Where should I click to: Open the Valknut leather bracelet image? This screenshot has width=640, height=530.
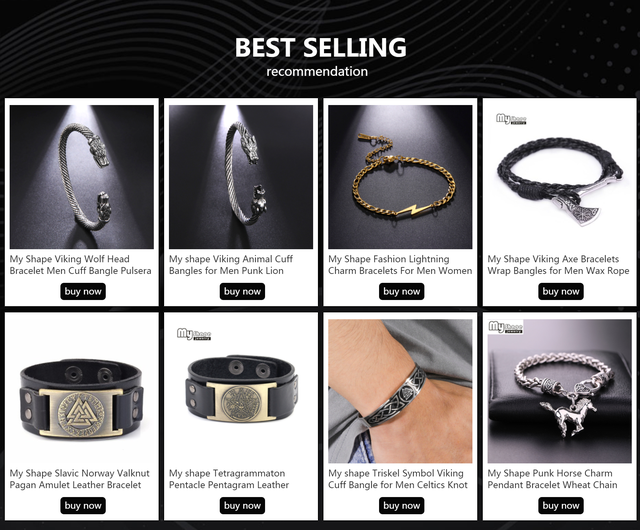(82, 391)
